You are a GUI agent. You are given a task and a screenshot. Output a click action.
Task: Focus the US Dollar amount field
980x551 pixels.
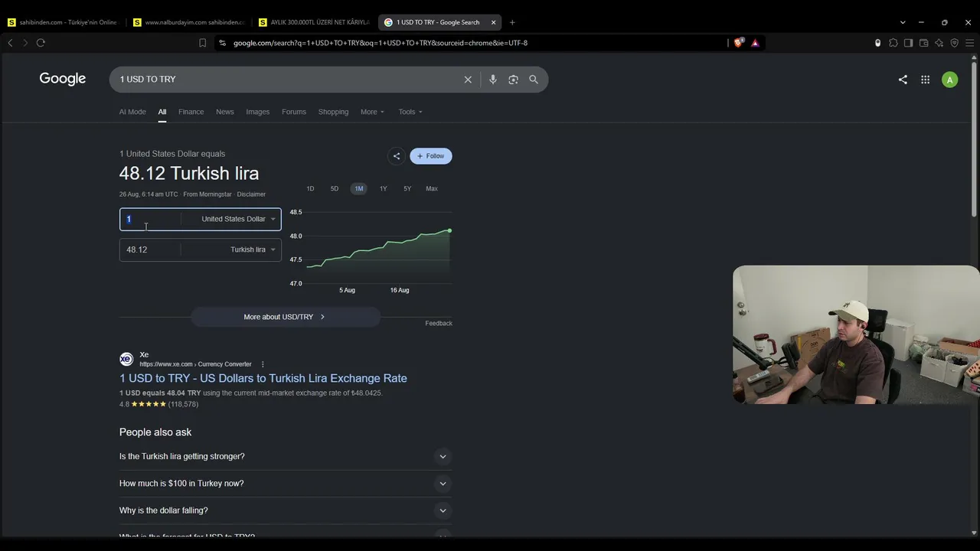pos(151,219)
